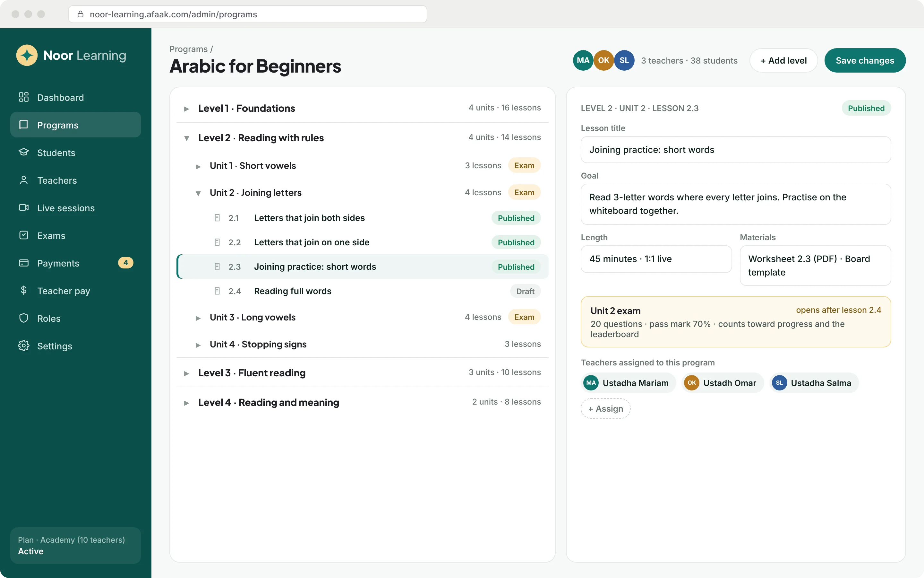Viewport: 924px width, 578px height.
Task: Click the OK teacher avatar in header
Action: click(604, 60)
